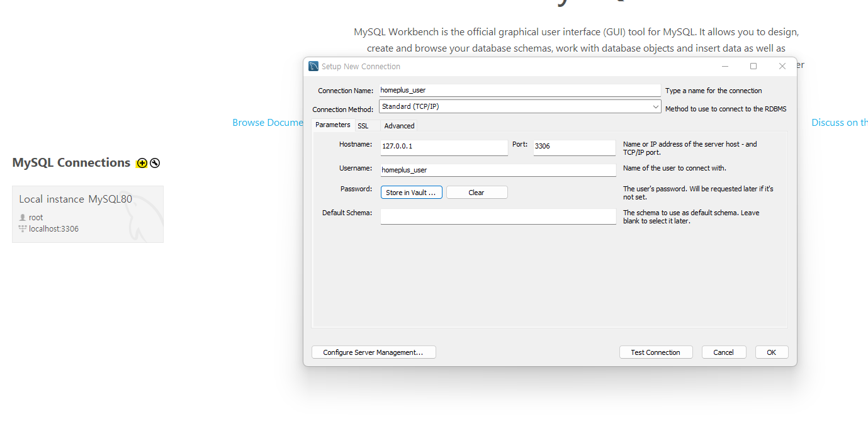This screenshot has width=868, height=443.
Task: Focus the Hostname field
Action: (444, 147)
